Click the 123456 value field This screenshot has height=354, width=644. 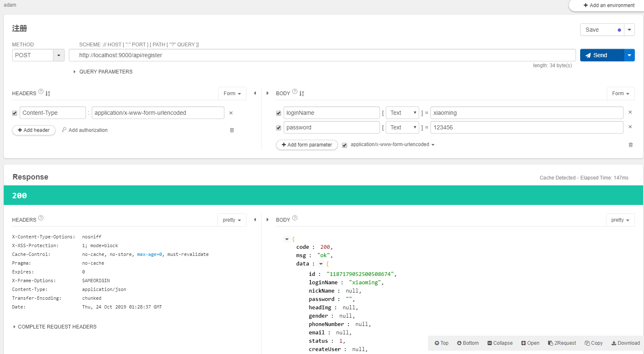click(527, 127)
